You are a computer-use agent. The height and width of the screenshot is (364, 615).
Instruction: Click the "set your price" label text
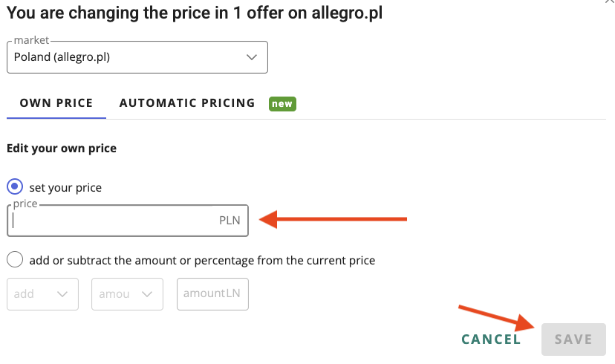[65, 187]
